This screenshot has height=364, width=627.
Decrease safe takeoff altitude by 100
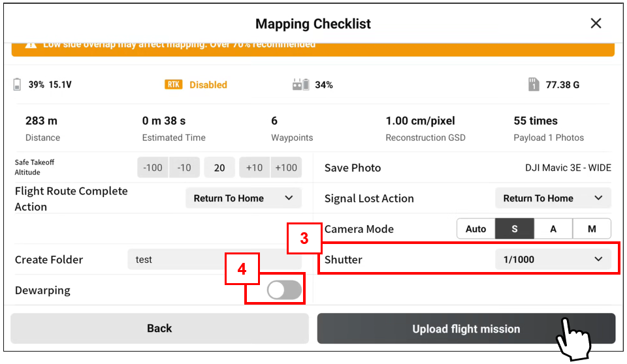point(153,168)
